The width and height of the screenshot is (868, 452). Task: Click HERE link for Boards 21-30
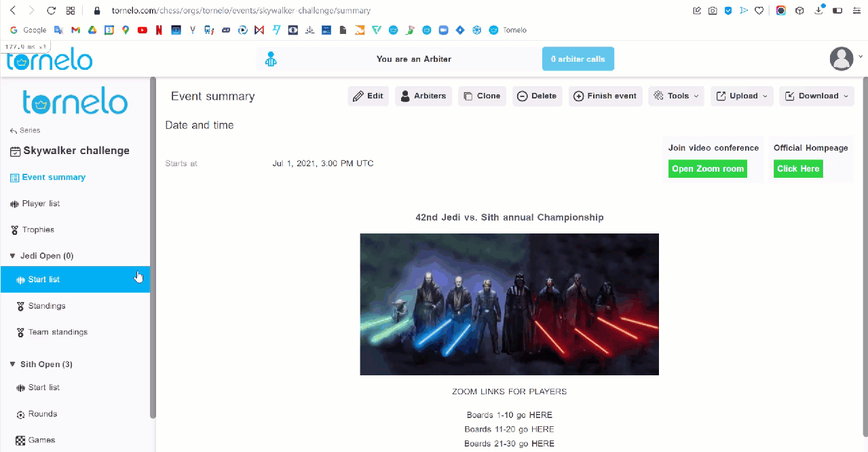point(543,444)
